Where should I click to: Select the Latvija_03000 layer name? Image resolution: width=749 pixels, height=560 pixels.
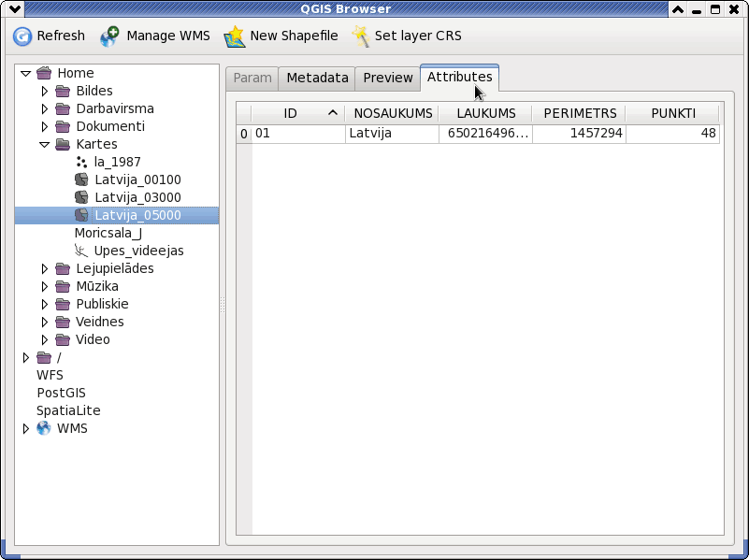pyautogui.click(x=137, y=197)
